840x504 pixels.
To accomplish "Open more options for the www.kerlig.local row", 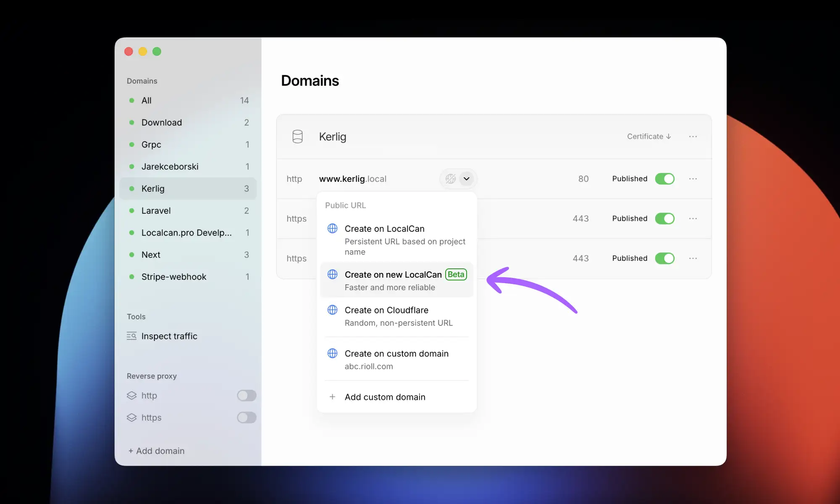I will coord(693,179).
